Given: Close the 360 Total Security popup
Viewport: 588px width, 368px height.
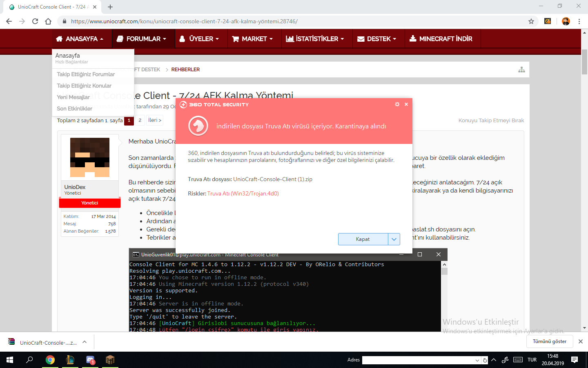Looking at the screenshot, I should tap(406, 104).
